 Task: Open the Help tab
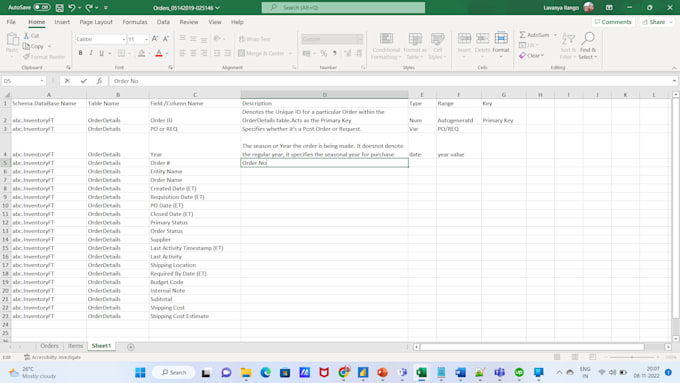click(x=237, y=22)
